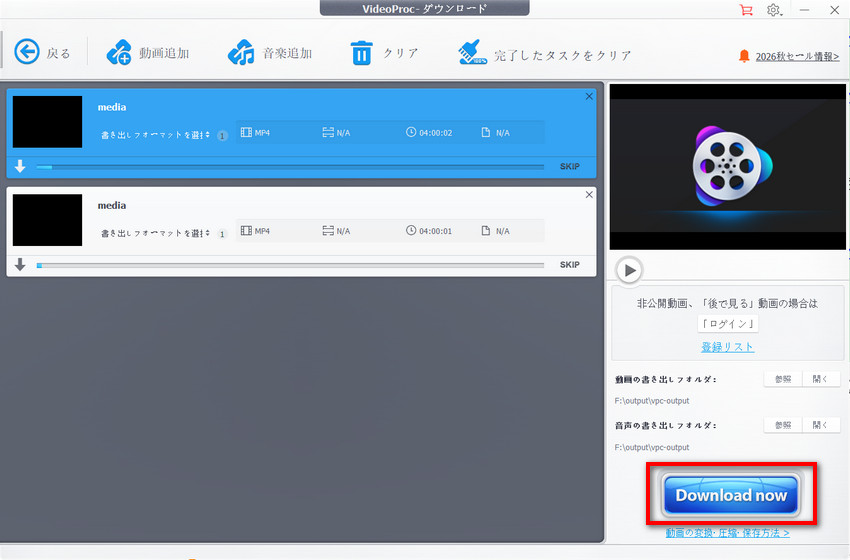Image resolution: width=850 pixels, height=560 pixels.
Task: Click the bell icon beside sale info
Action: point(744,56)
